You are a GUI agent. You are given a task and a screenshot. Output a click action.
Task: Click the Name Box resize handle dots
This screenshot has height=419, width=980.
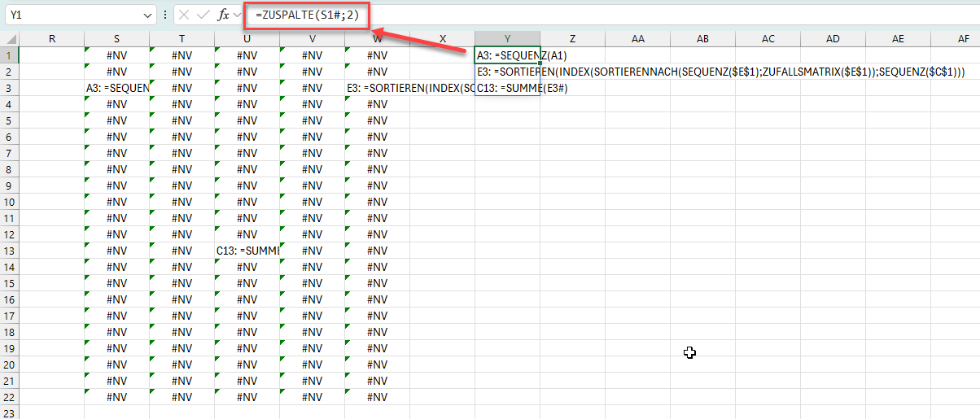(x=165, y=15)
